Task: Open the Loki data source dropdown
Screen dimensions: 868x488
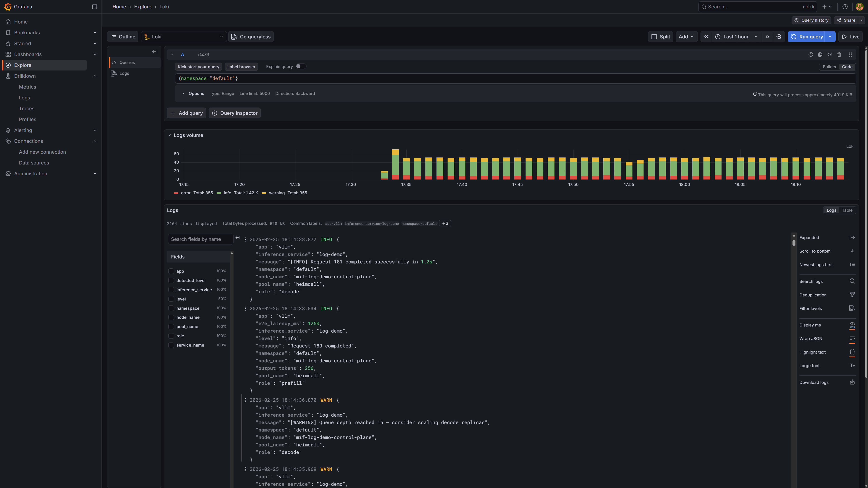Action: (184, 36)
